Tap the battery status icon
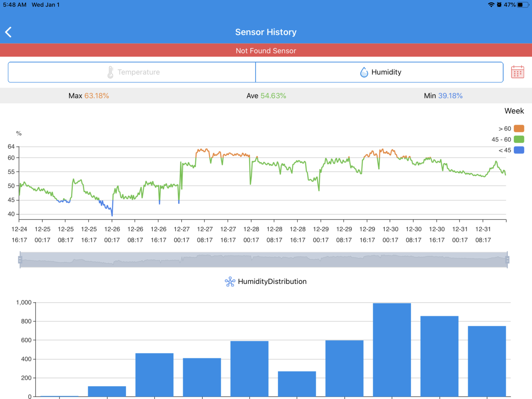 click(x=523, y=5)
